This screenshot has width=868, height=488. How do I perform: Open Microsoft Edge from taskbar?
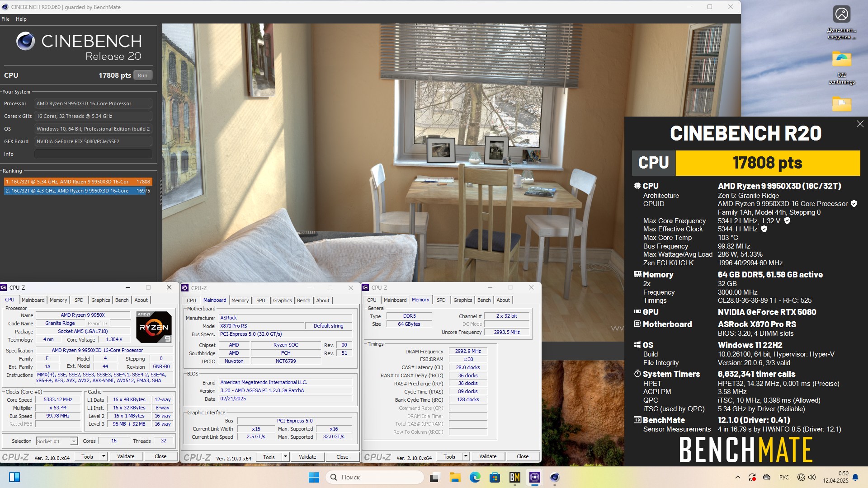[475, 477]
